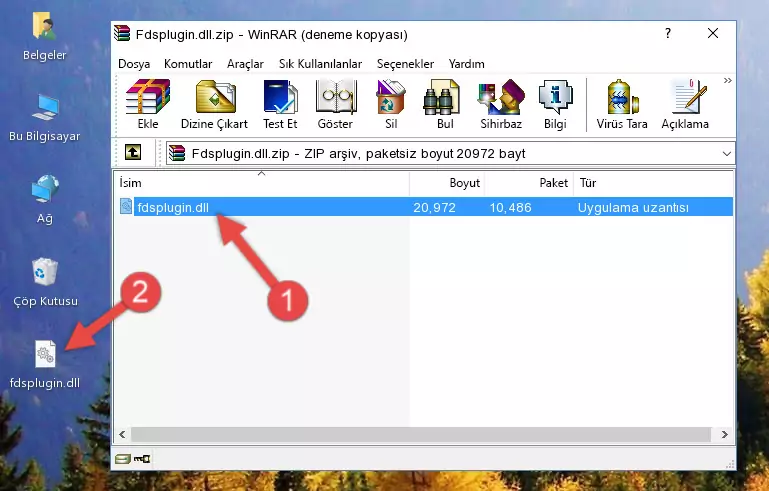The image size is (769, 491).
Task: Click the WinRAR title bar app icon
Action: coord(122,33)
